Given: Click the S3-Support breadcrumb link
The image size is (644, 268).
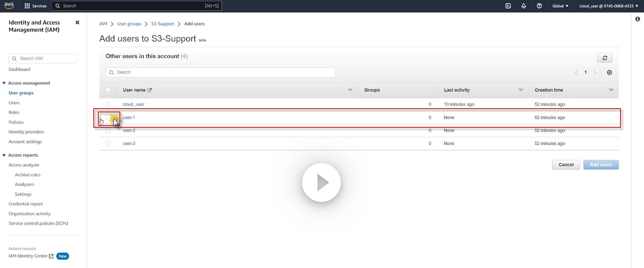Looking at the screenshot, I should pyautogui.click(x=162, y=24).
